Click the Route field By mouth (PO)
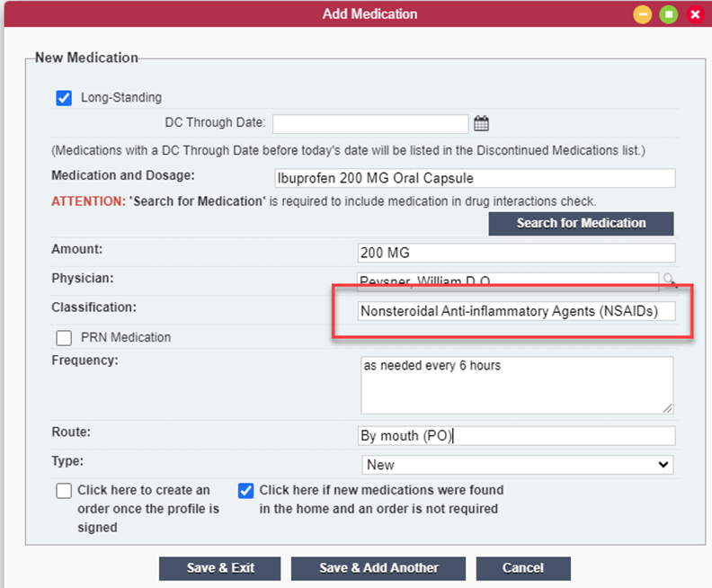Viewport: 712px width, 588px height. tap(516, 436)
